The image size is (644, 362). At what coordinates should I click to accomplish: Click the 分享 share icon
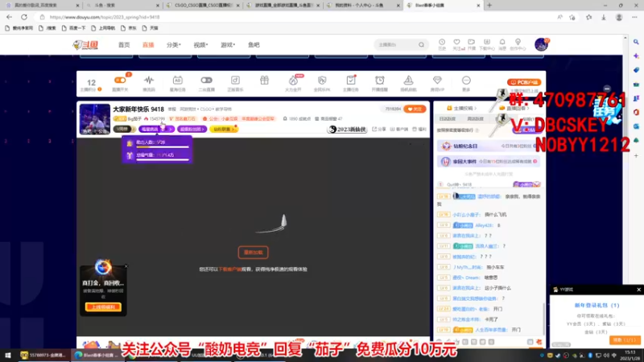click(379, 129)
